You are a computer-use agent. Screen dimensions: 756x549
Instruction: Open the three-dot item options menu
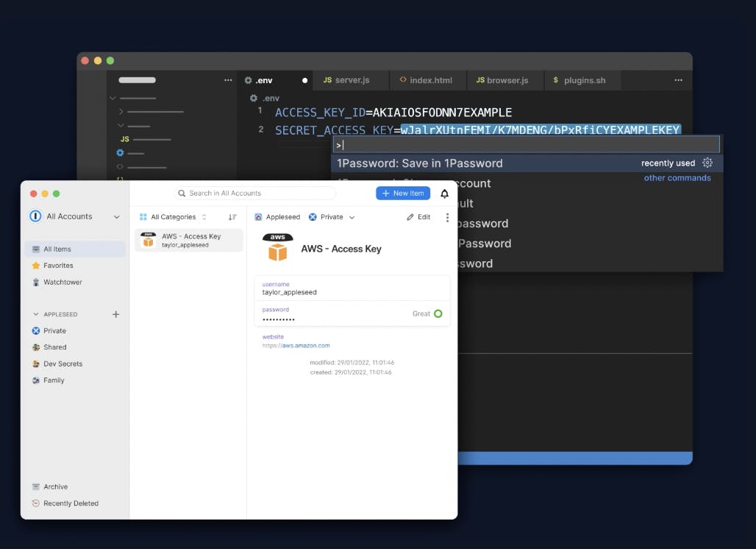pos(447,217)
